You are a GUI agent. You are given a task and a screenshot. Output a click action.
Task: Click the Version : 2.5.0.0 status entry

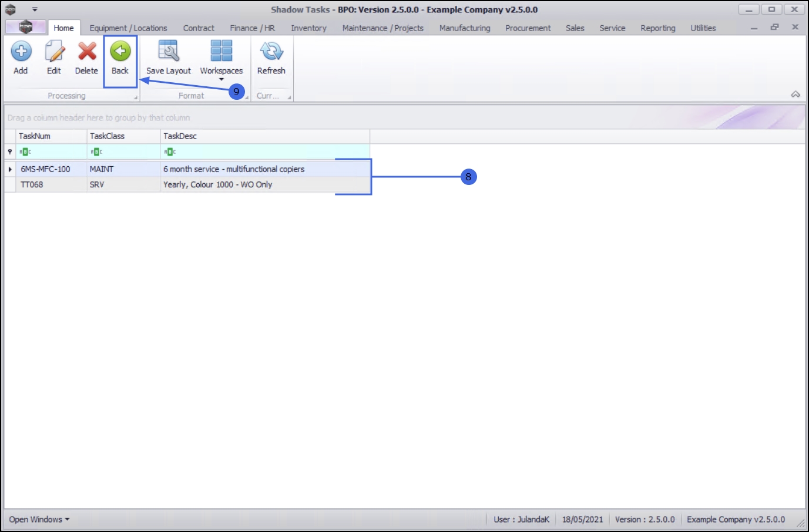[645, 520]
